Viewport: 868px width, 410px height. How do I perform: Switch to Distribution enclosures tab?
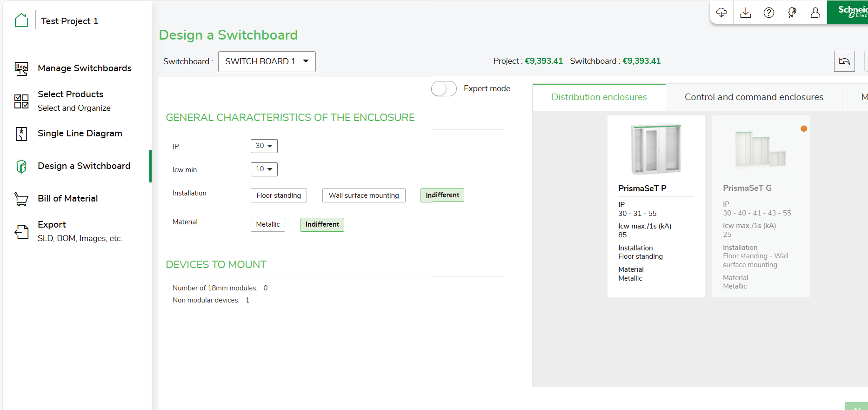[599, 97]
